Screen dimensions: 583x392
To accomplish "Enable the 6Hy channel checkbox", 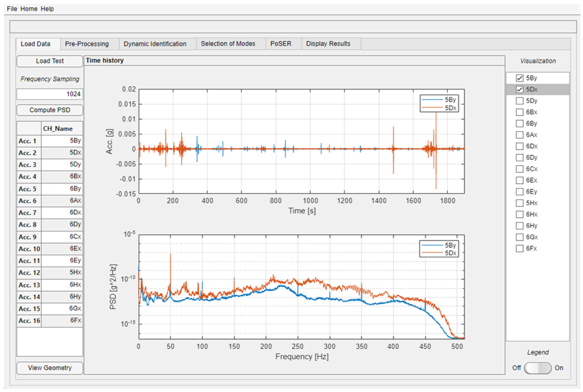I will [519, 226].
